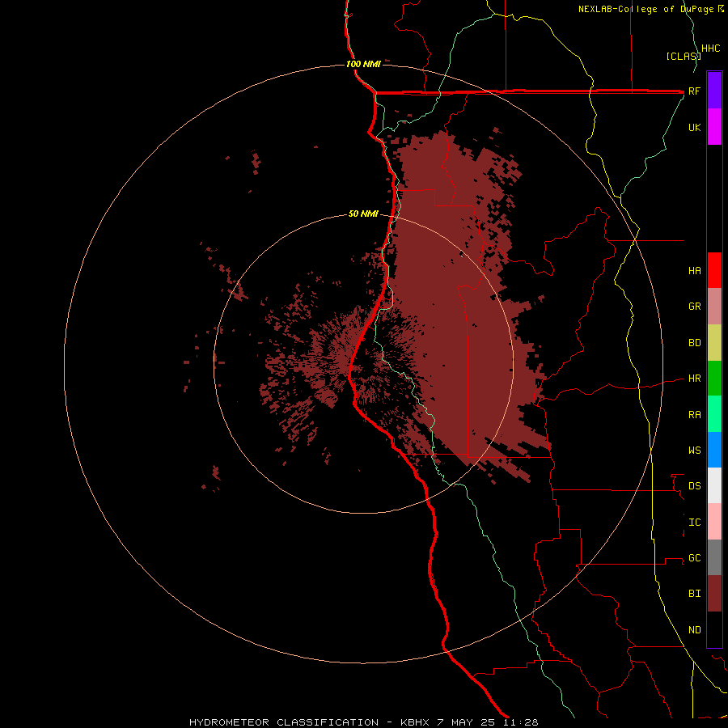Viewport: 728px width, 728px height.
Task: Click the UK legend label
Action: coord(694,127)
